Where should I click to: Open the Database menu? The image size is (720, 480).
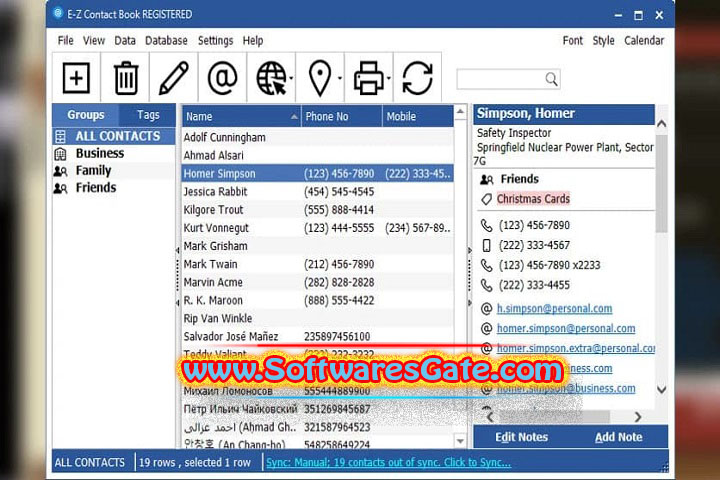pyautogui.click(x=166, y=41)
